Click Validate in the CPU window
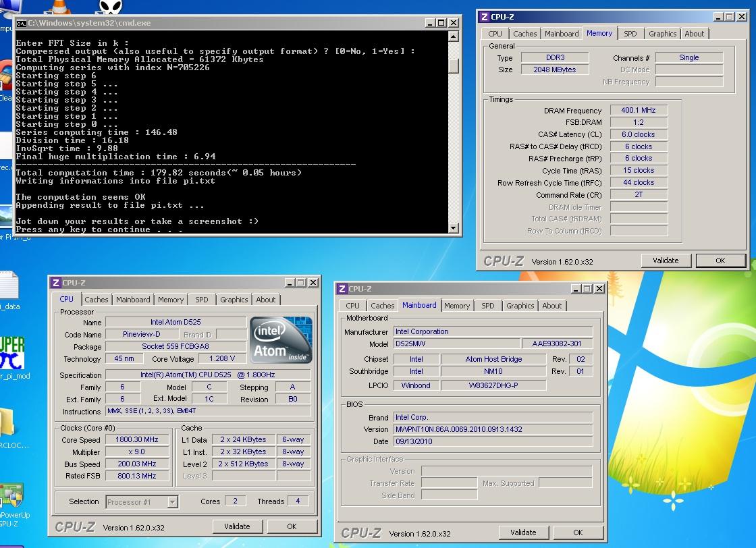This screenshot has width=756, height=548. point(237,526)
